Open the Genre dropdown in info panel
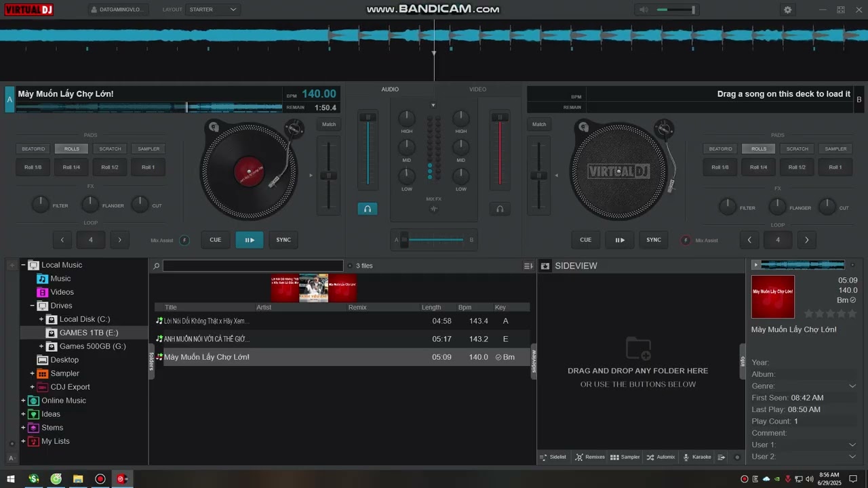This screenshot has height=488, width=868. tap(852, 386)
